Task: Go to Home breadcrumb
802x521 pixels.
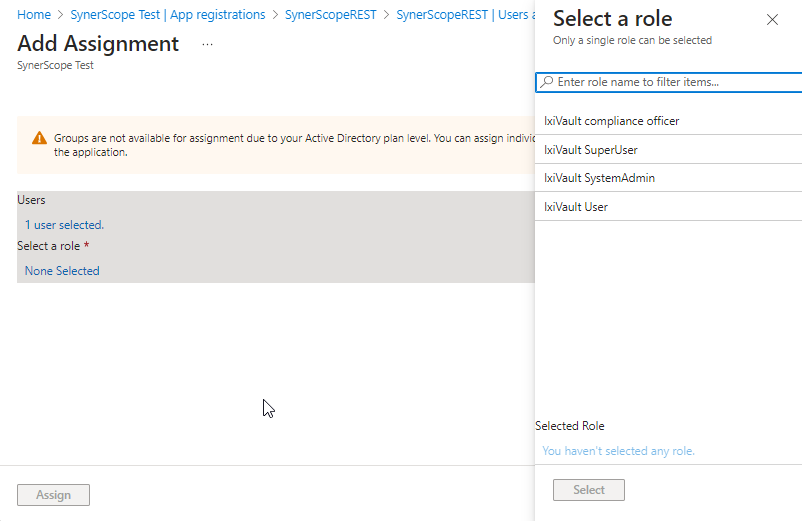Action: (x=34, y=15)
